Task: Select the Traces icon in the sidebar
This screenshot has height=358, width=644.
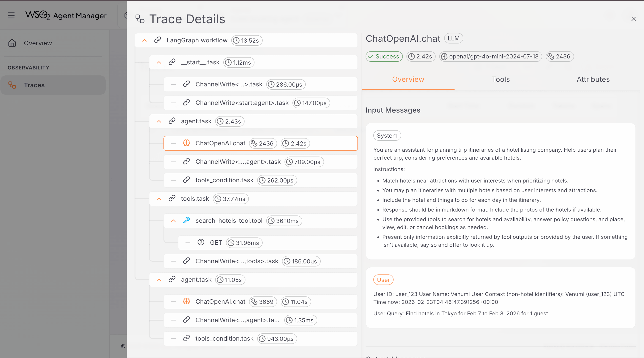Action: pos(12,85)
